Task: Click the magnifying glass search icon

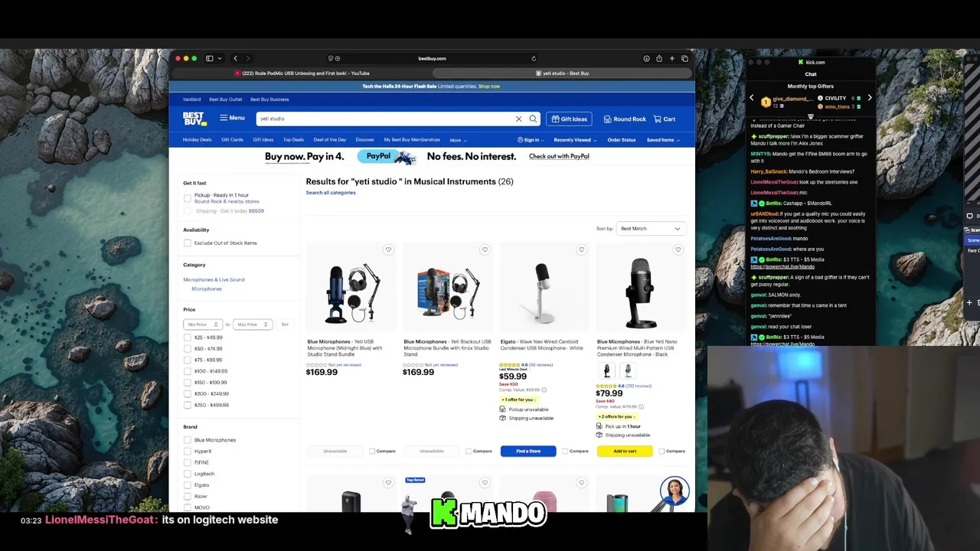Action: (533, 119)
